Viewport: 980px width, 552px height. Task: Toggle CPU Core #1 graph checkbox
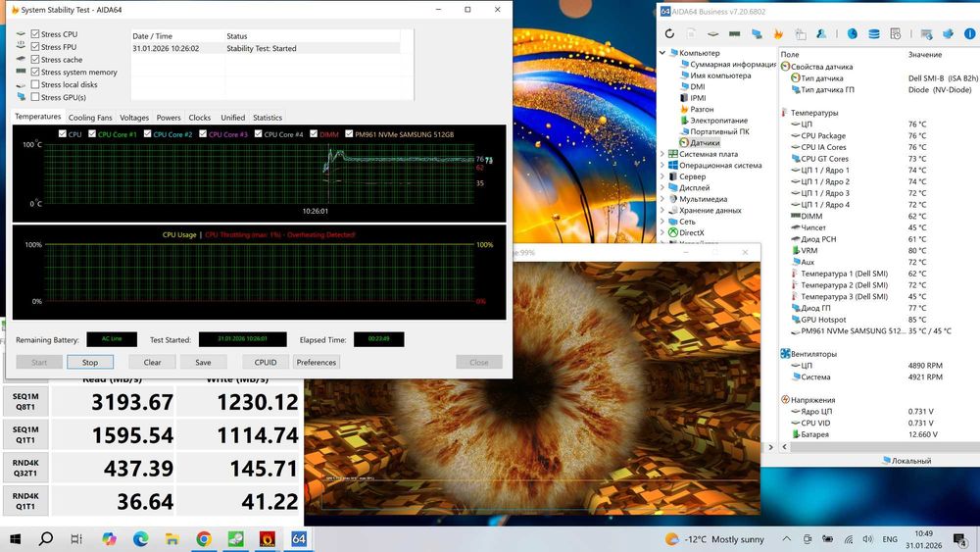click(x=92, y=133)
